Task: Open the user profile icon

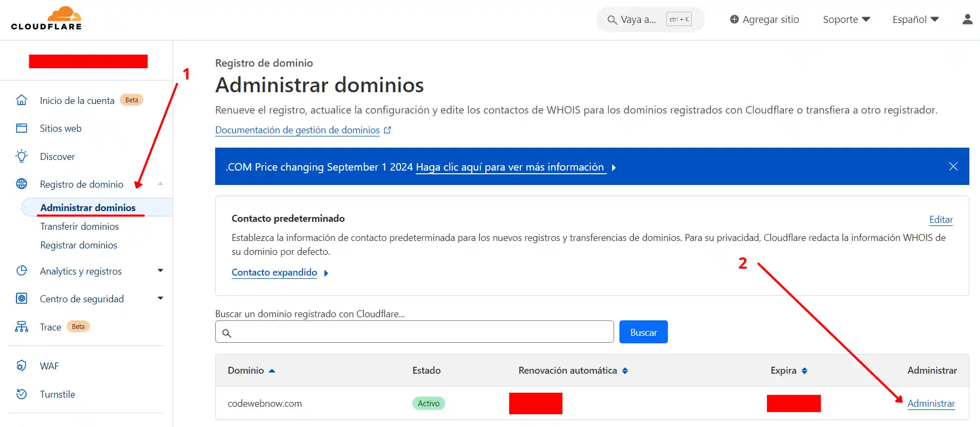Action: coord(967,19)
